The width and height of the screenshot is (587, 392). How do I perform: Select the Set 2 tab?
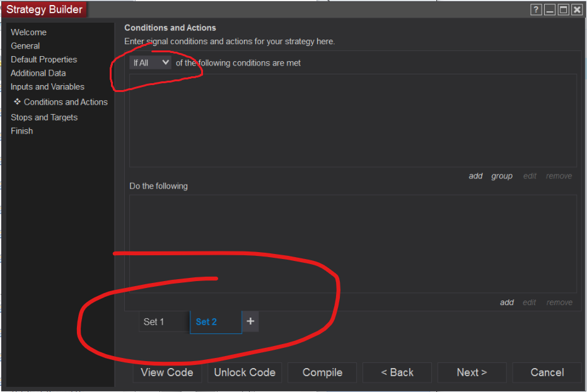[x=216, y=321]
